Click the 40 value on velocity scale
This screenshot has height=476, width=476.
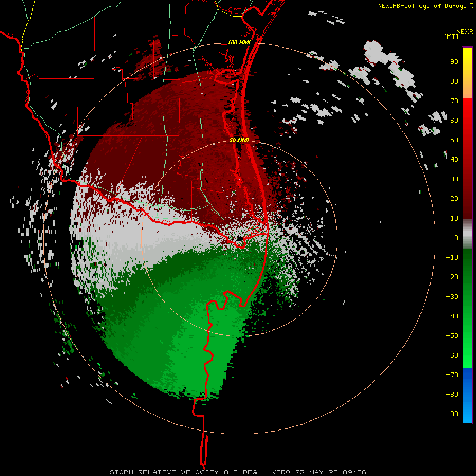(x=454, y=160)
